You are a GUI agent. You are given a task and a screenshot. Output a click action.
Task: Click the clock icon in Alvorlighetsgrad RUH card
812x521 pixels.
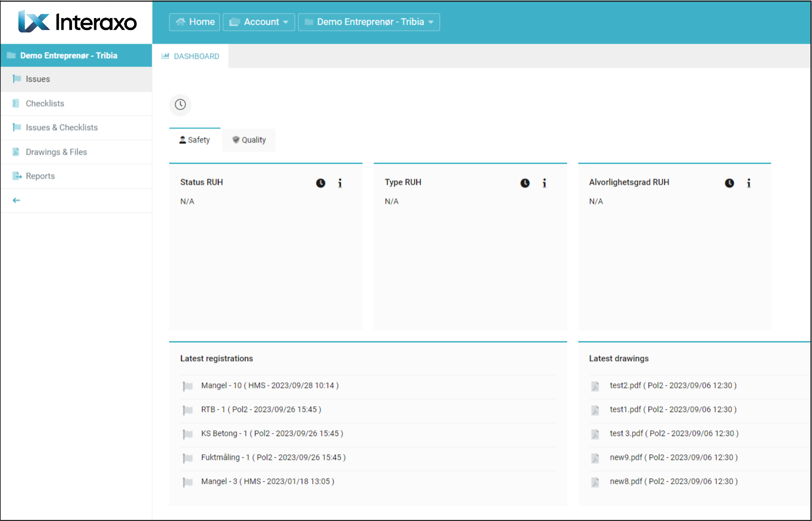[729, 183]
